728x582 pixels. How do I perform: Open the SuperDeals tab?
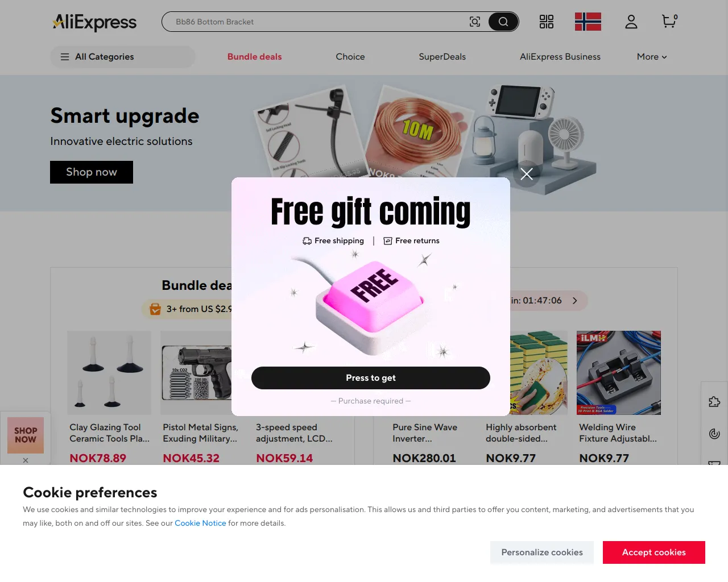pos(442,57)
